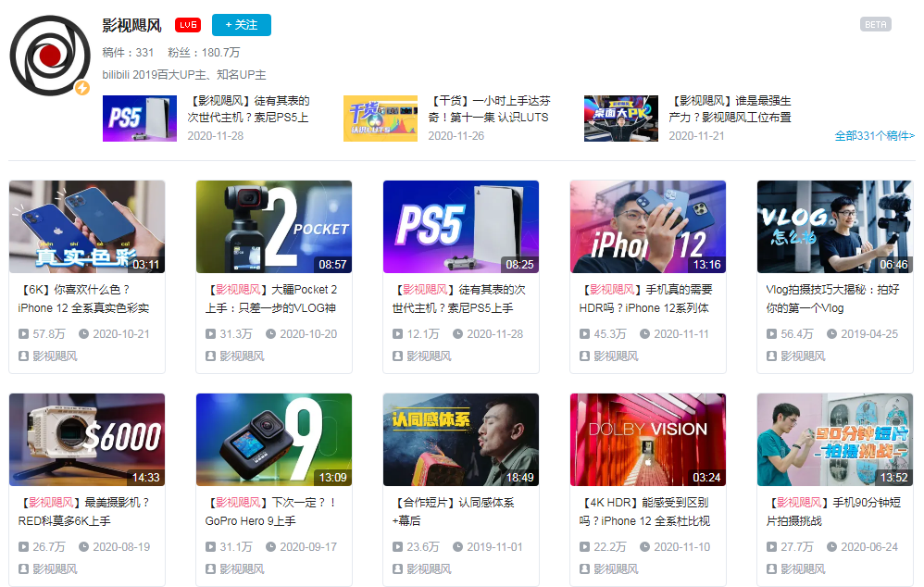
Task: Click play count icon on Vlog拍摄技巧 card
Action: click(x=771, y=334)
